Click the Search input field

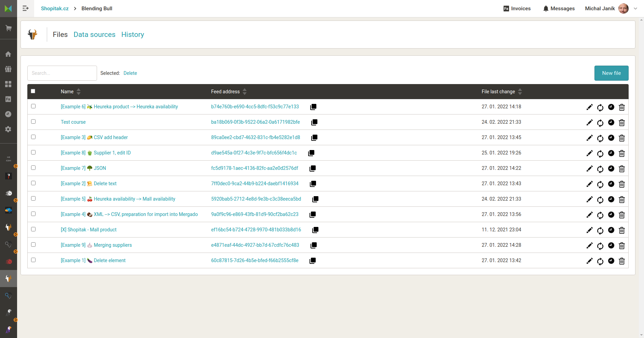coord(62,73)
